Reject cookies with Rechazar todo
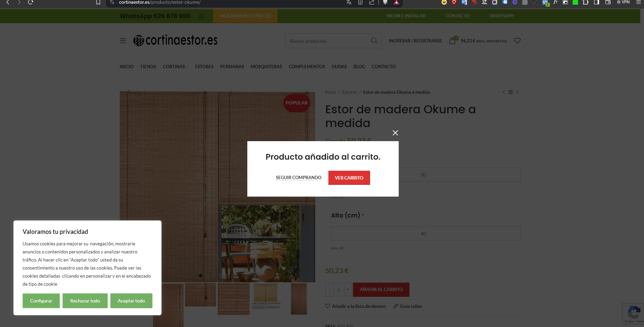Image resolution: width=644 pixels, height=327 pixels. tap(85, 301)
